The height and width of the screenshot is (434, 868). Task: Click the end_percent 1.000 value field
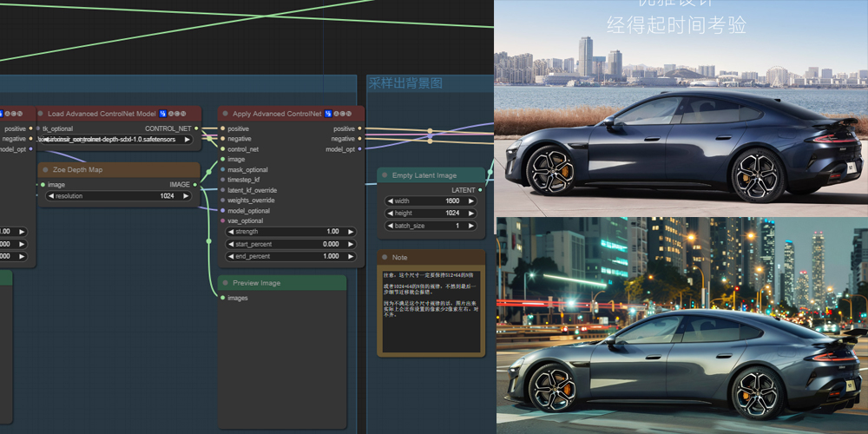291,256
